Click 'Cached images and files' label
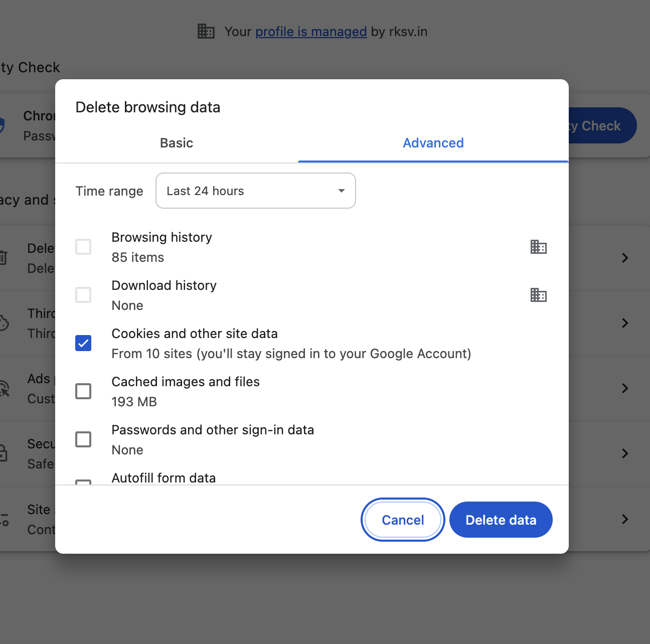Image resolution: width=650 pixels, height=644 pixels. coord(186,382)
